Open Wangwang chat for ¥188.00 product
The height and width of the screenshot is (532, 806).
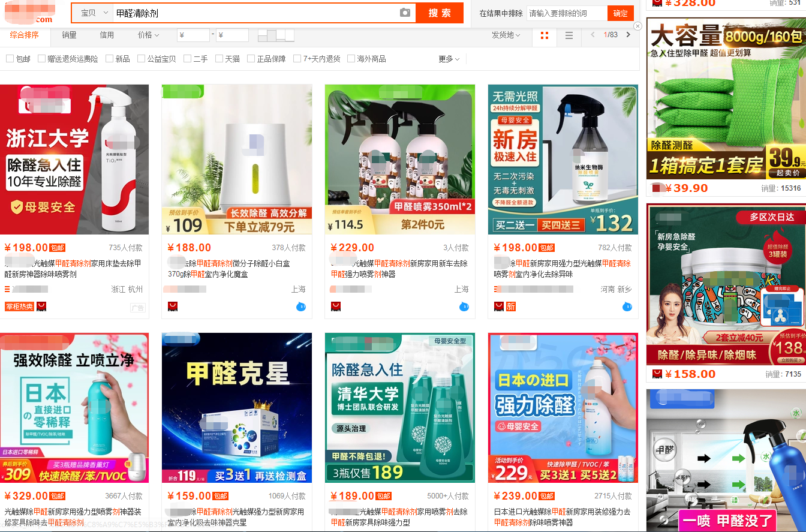pyautogui.click(x=300, y=306)
